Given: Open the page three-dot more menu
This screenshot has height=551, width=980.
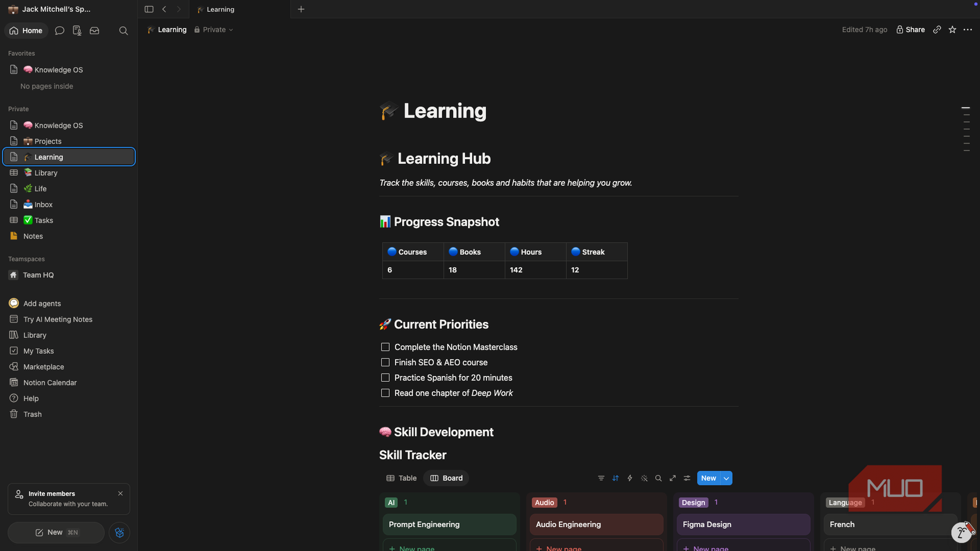Looking at the screenshot, I should click(x=968, y=30).
